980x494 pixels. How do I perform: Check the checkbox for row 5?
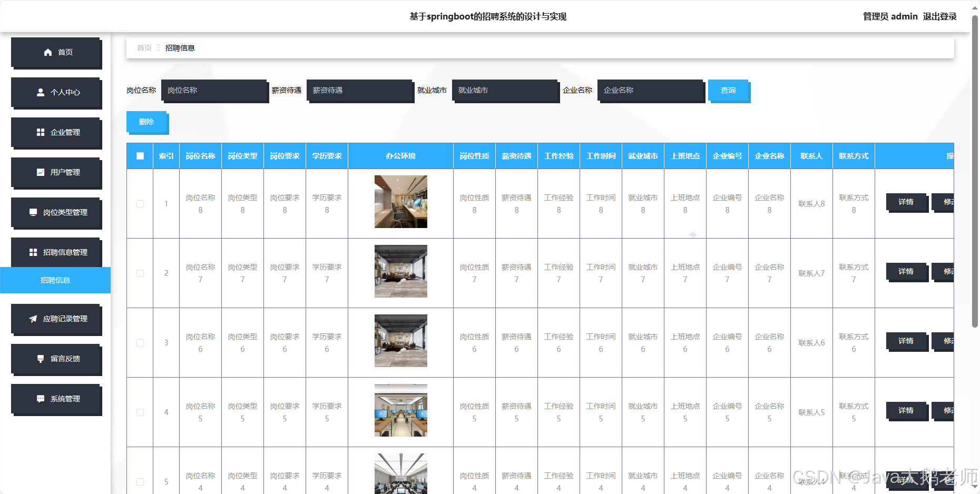click(x=140, y=482)
